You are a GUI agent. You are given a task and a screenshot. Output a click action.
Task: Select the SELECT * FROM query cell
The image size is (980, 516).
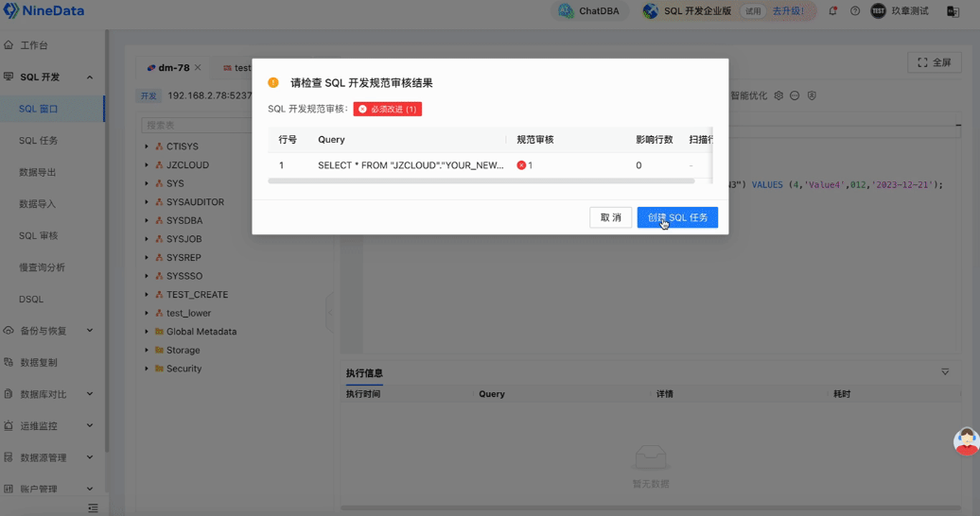(411, 165)
